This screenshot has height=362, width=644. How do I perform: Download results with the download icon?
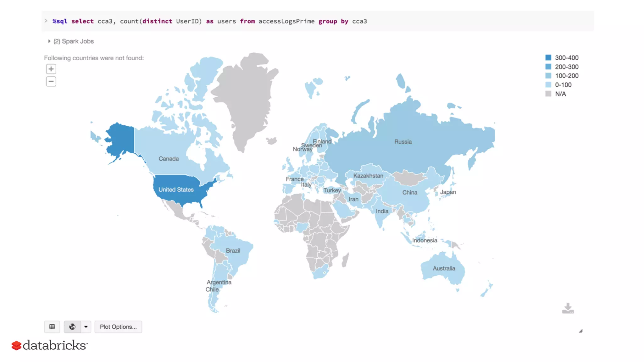(x=568, y=308)
